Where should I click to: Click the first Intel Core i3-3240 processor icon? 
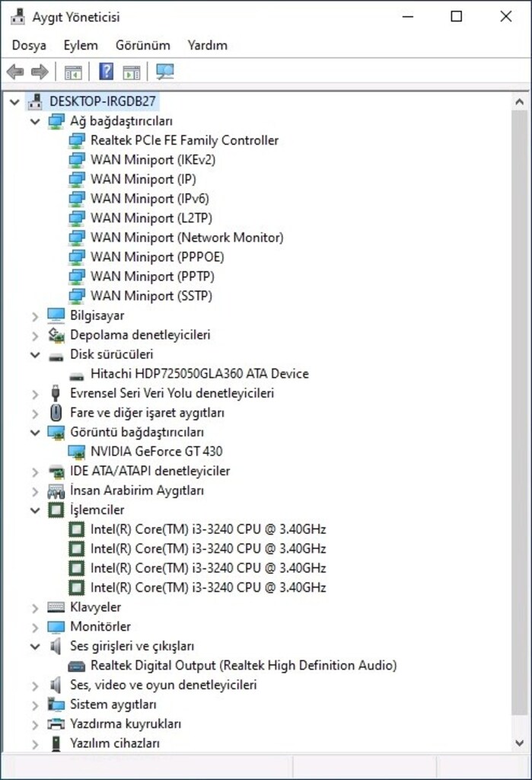[77, 529]
